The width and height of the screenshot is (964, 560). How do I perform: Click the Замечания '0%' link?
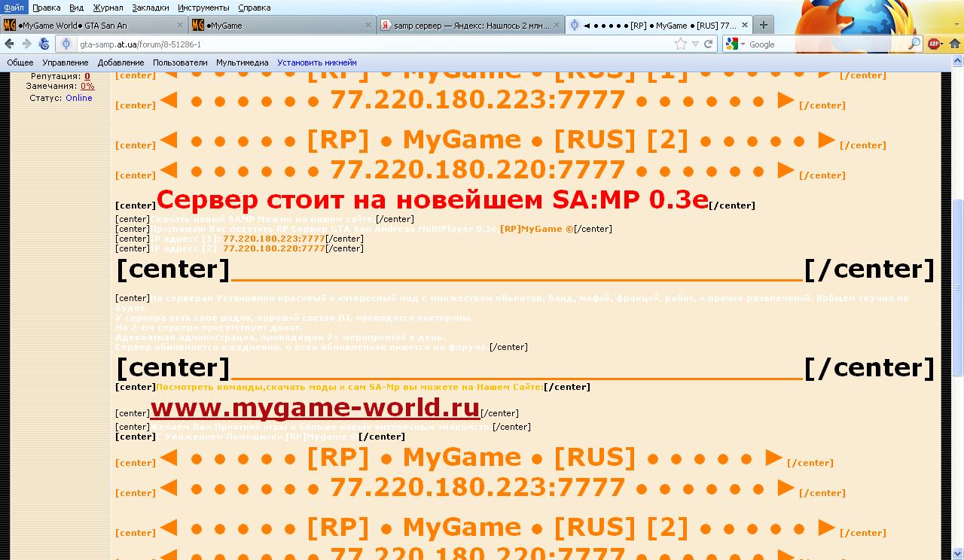coord(87,87)
